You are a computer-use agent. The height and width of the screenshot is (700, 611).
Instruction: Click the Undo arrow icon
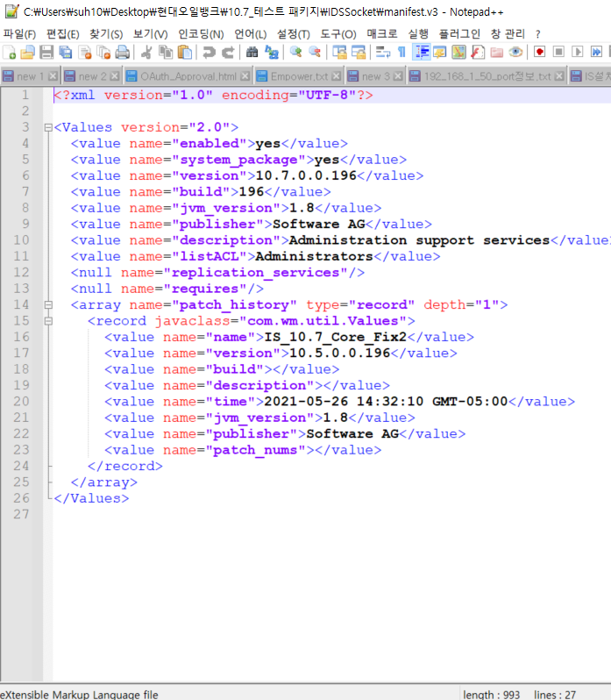pos(210,53)
